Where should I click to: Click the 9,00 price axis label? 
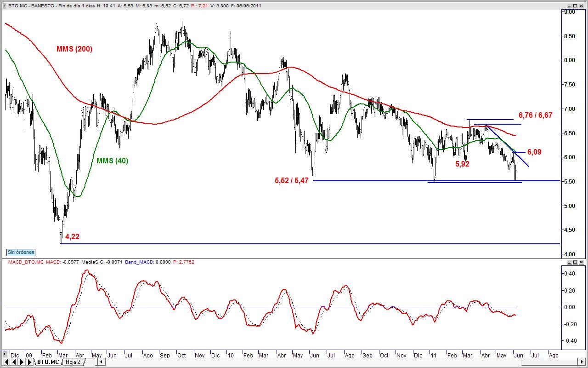(569, 12)
